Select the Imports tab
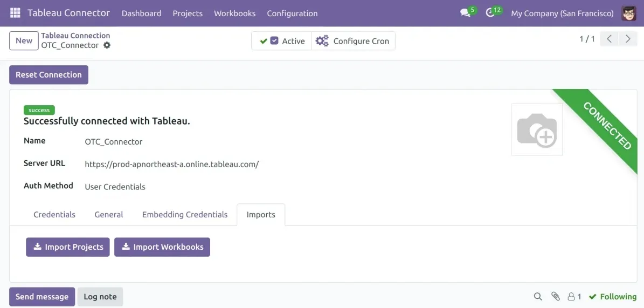This screenshot has height=308, width=644. tap(261, 215)
